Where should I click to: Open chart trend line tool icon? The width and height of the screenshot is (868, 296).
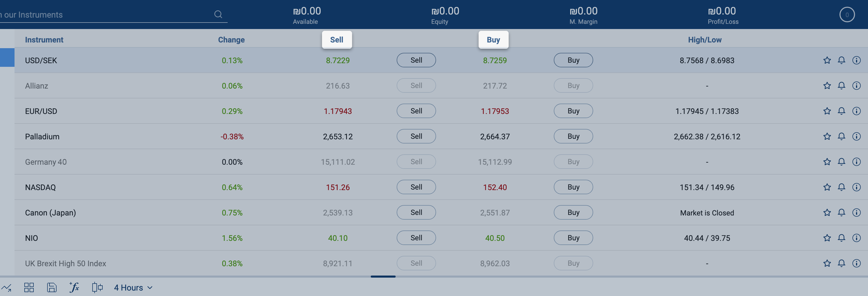pyautogui.click(x=6, y=287)
